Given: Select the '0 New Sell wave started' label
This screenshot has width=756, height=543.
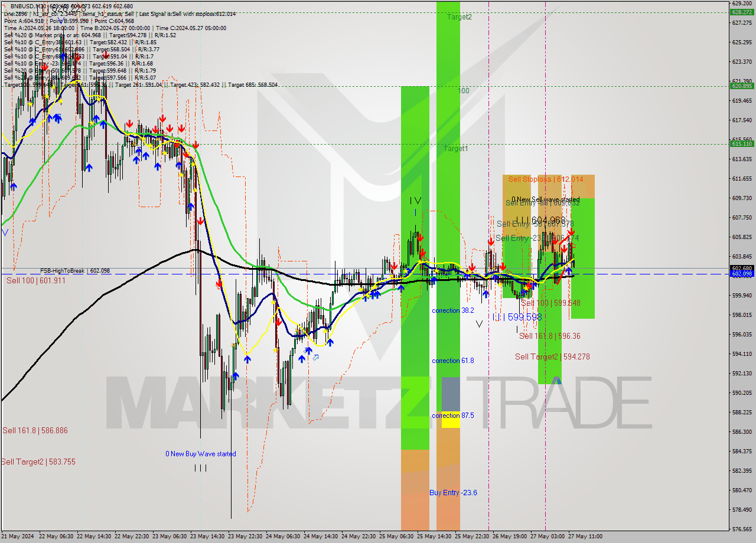Looking at the screenshot, I should 546,199.
